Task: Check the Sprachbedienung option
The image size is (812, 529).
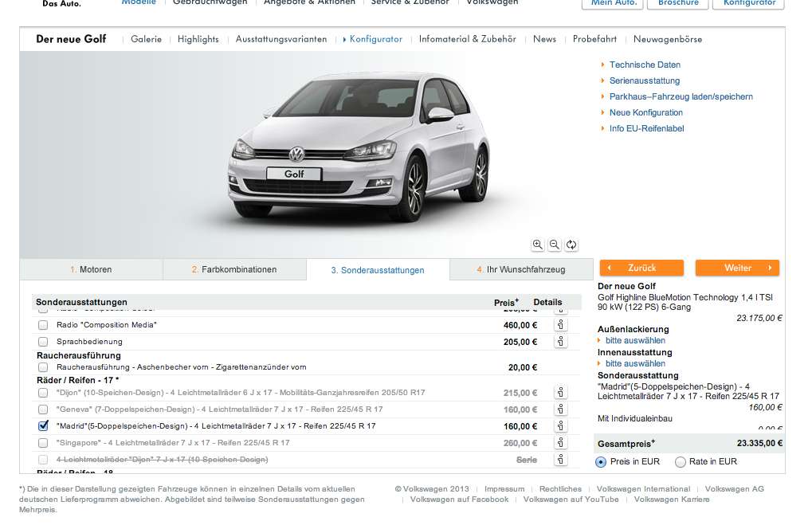Action: 43,342
